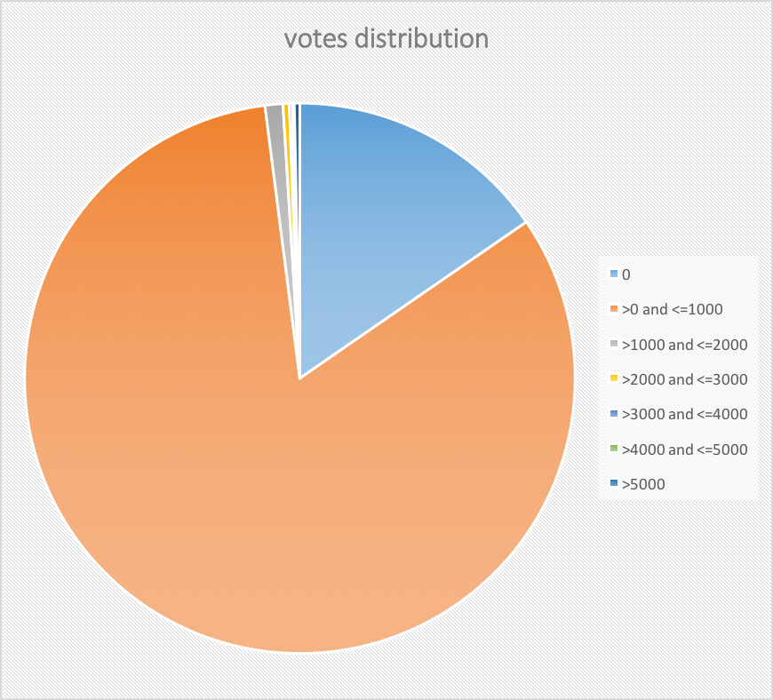Select the "0" legend label
The height and width of the screenshot is (700, 773).
[626, 275]
